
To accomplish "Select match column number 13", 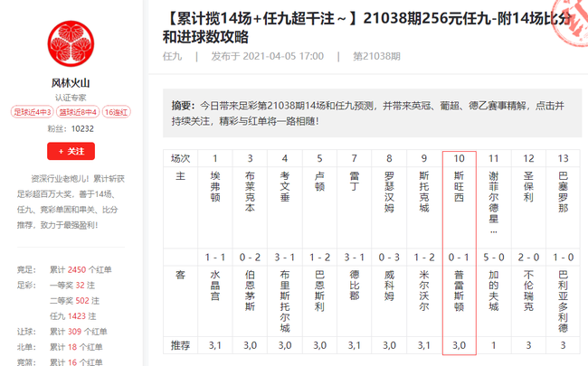I will 563,158.
